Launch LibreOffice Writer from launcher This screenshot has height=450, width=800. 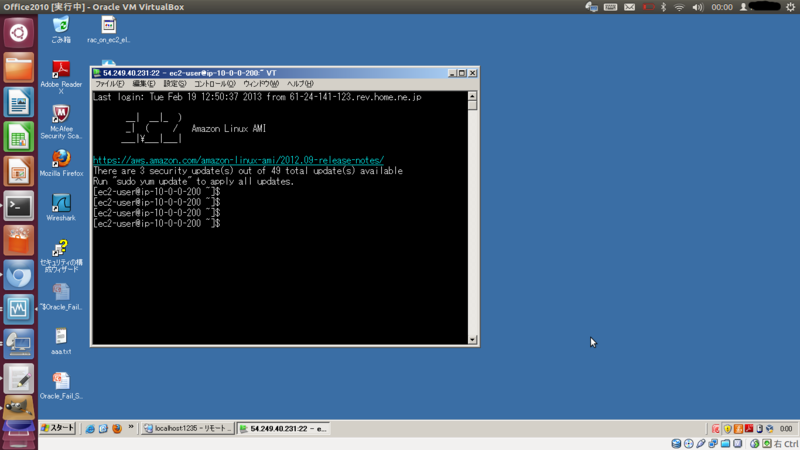(x=18, y=102)
